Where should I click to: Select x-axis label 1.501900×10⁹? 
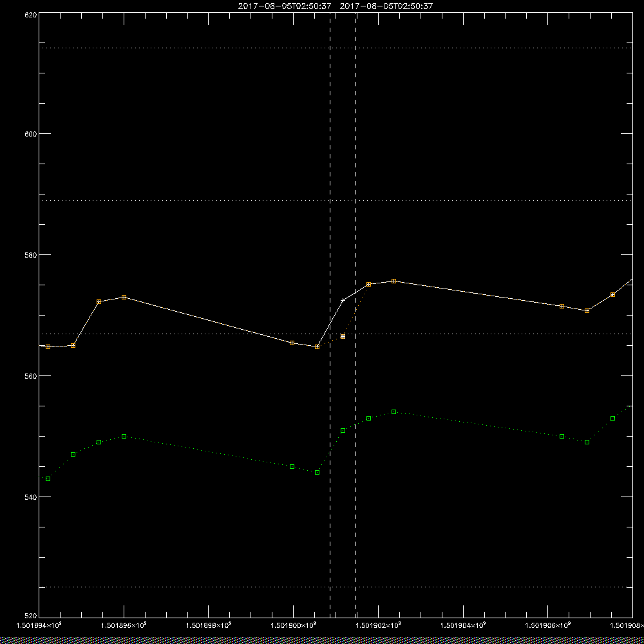coord(293,625)
